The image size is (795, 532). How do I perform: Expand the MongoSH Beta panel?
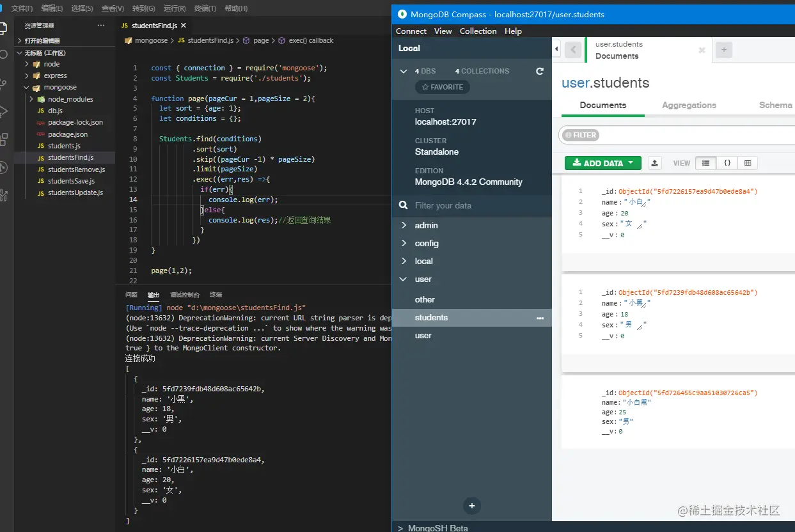point(401,528)
